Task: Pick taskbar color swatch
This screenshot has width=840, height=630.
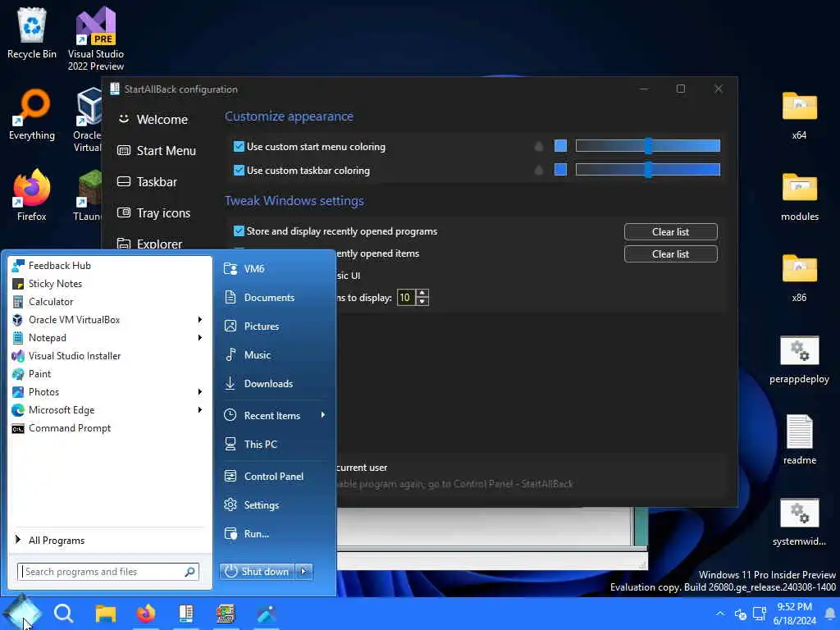Action: point(560,170)
